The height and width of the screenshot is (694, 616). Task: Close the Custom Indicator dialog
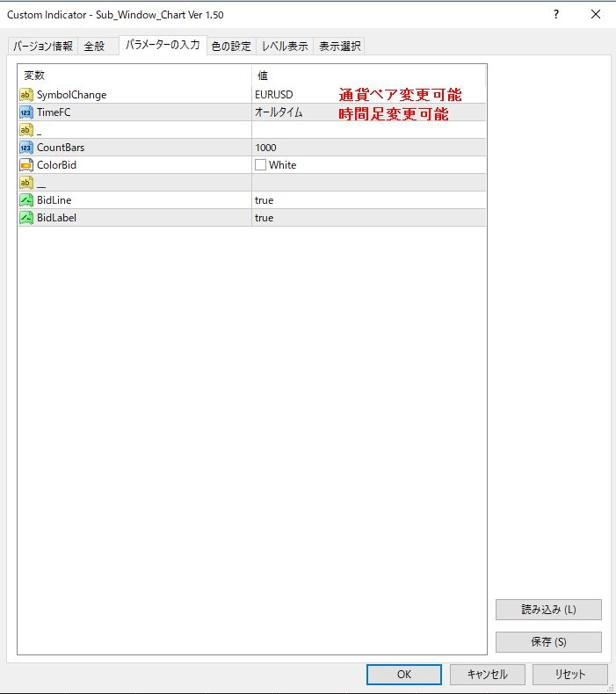point(596,14)
